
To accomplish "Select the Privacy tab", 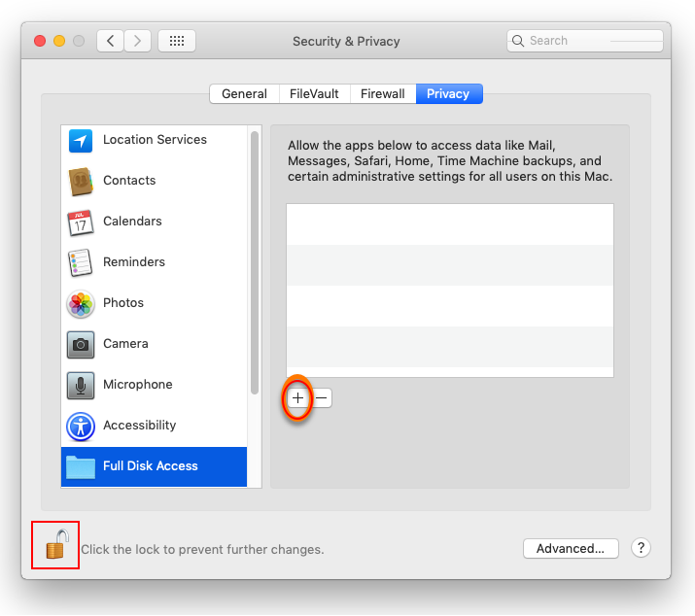I will click(x=448, y=94).
